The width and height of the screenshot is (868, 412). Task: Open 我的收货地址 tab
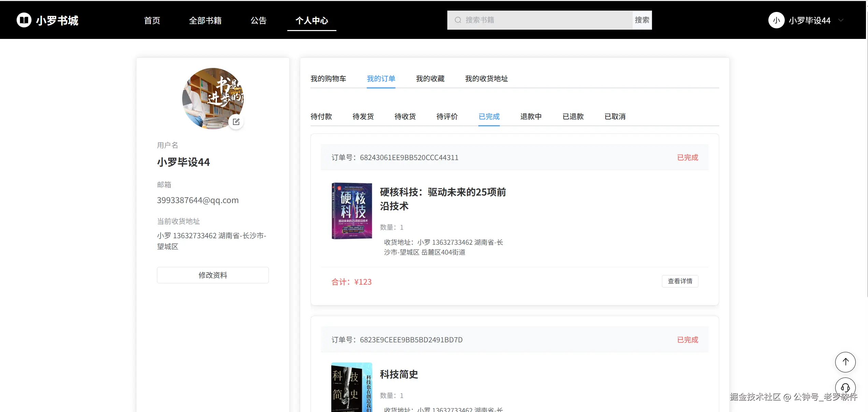486,79
